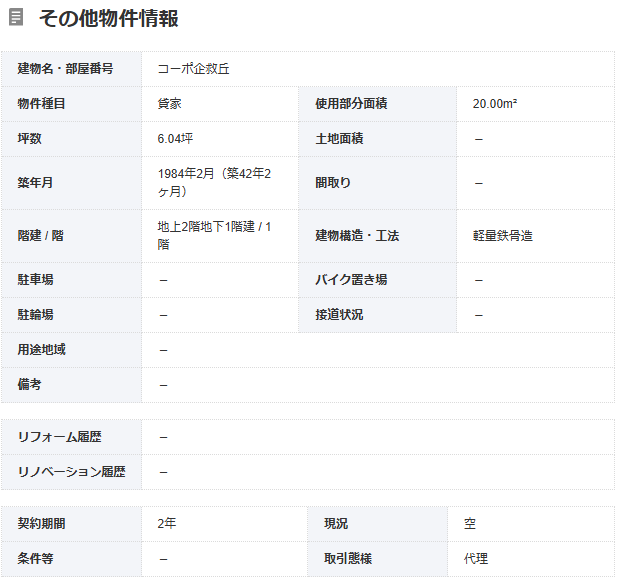Click the 代理 transaction type value

pos(475,559)
